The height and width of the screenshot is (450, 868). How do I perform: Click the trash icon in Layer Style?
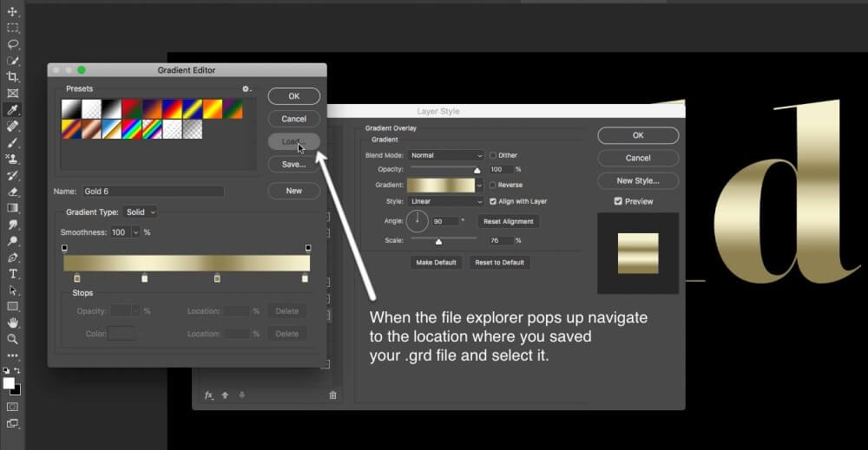coord(332,395)
